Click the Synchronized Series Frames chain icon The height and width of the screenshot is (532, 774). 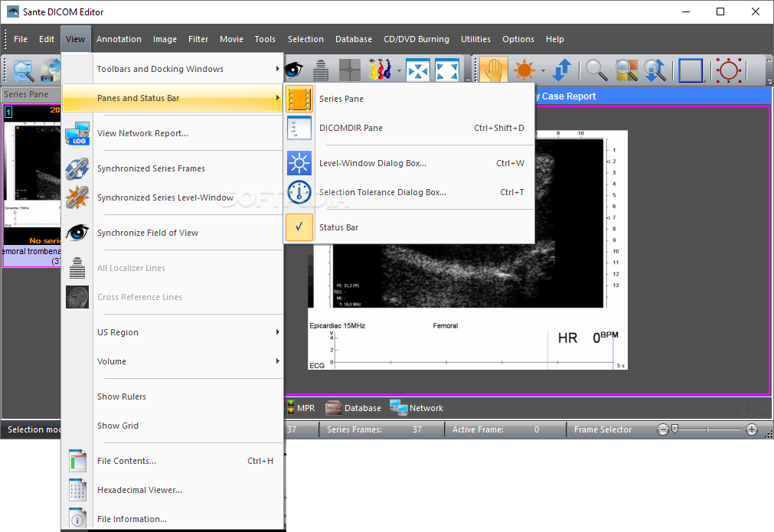pos(77,168)
